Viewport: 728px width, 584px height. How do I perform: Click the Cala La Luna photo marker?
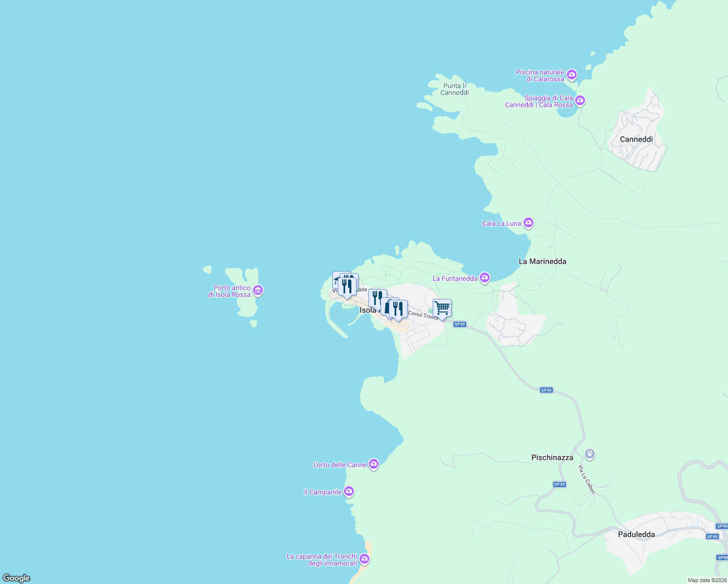(x=529, y=222)
